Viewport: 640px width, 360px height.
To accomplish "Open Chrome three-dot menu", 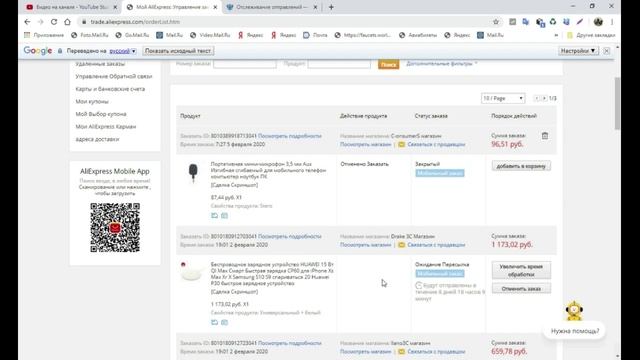I will [x=612, y=22].
